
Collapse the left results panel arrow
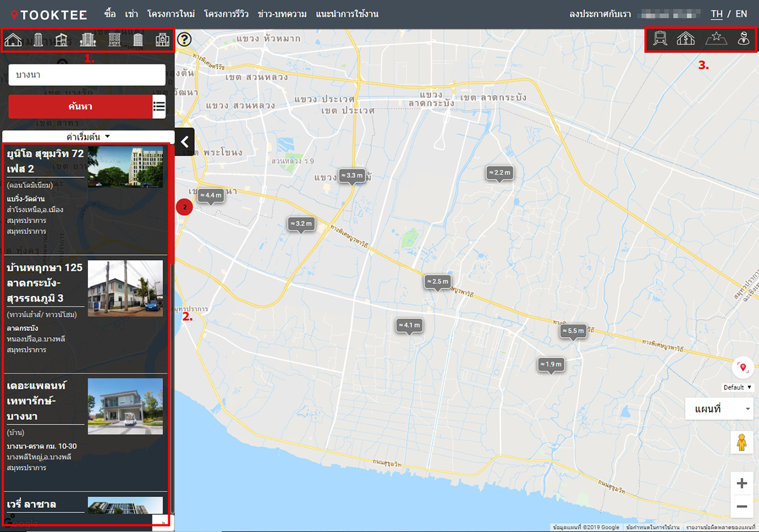(x=184, y=142)
